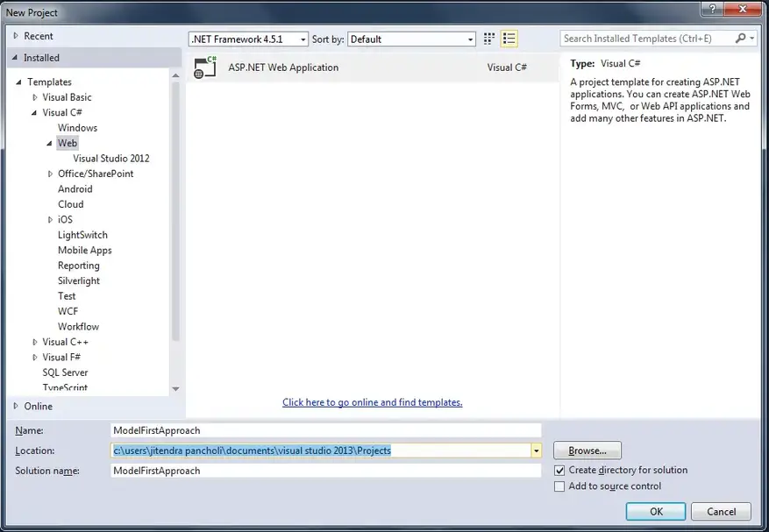The width and height of the screenshot is (769, 532).
Task: Click the ASP.NET Web Application template icon
Action: pyautogui.click(x=205, y=67)
